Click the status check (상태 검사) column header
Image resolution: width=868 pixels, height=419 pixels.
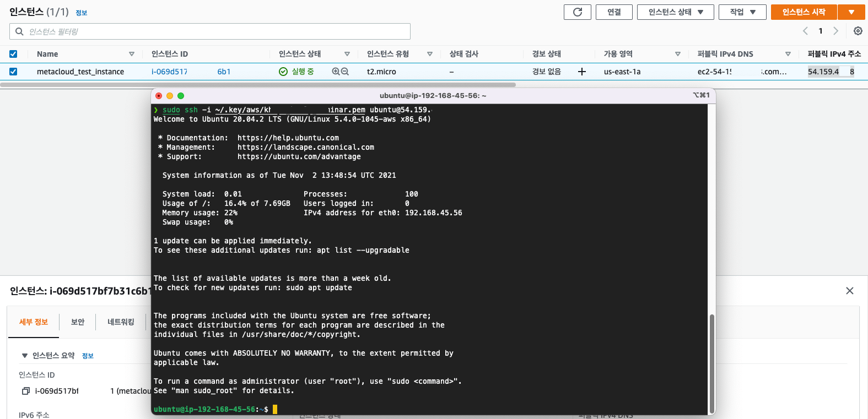point(464,54)
